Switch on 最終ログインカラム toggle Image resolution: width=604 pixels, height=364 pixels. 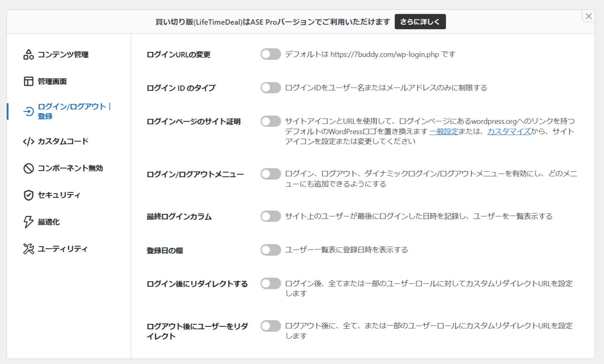tap(271, 216)
